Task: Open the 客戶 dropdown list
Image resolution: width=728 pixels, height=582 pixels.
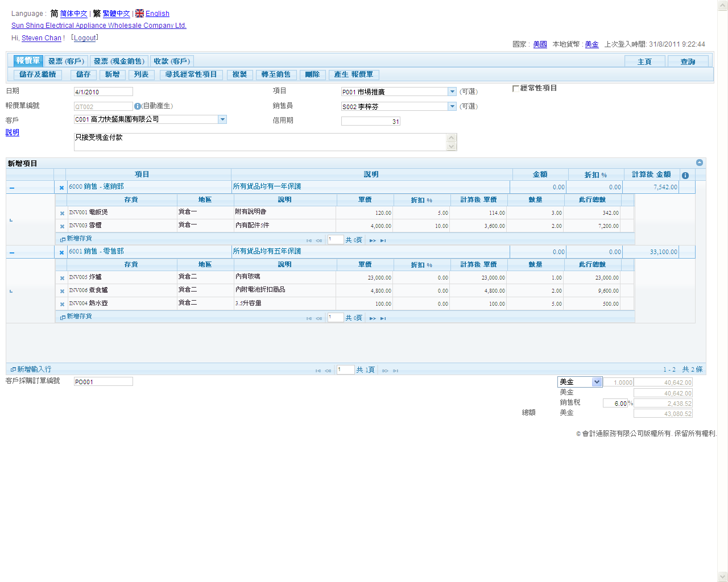Action: [222, 119]
